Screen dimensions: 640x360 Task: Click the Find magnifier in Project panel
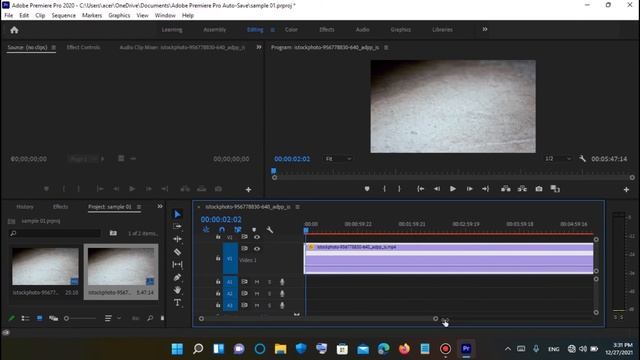coord(150,318)
